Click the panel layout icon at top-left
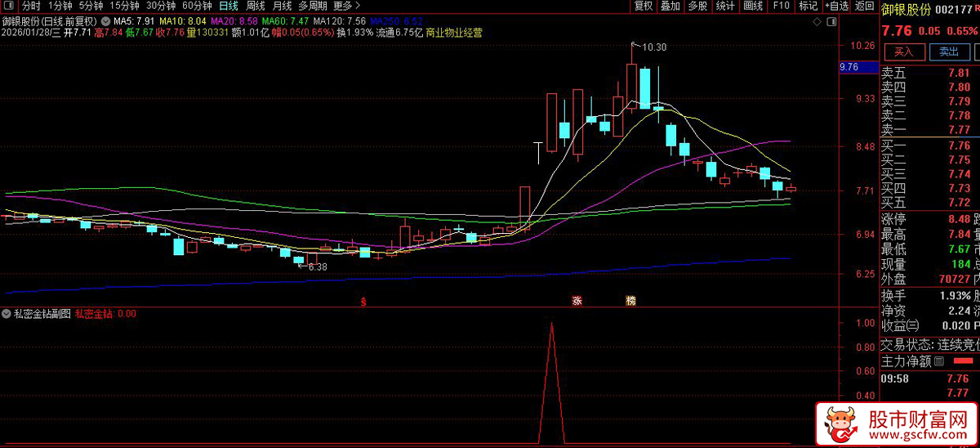 pyautogui.click(x=8, y=6)
